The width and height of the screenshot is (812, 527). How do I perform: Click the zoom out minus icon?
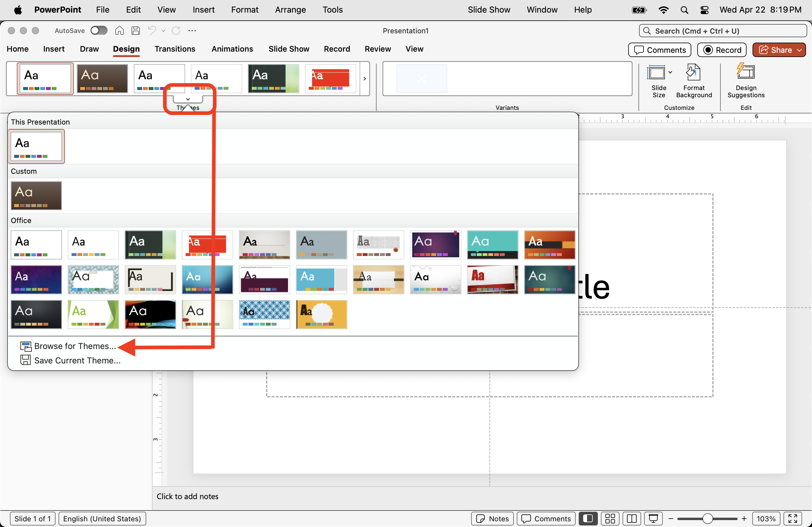[671, 519]
